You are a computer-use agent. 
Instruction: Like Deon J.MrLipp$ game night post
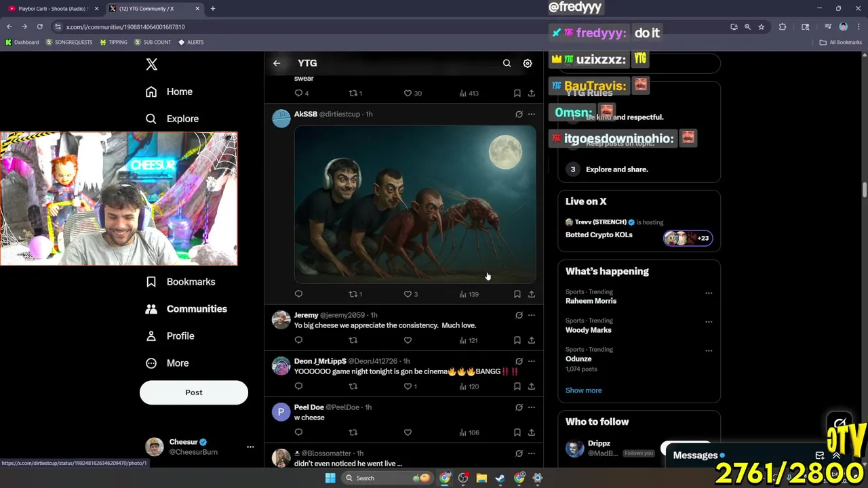point(410,386)
